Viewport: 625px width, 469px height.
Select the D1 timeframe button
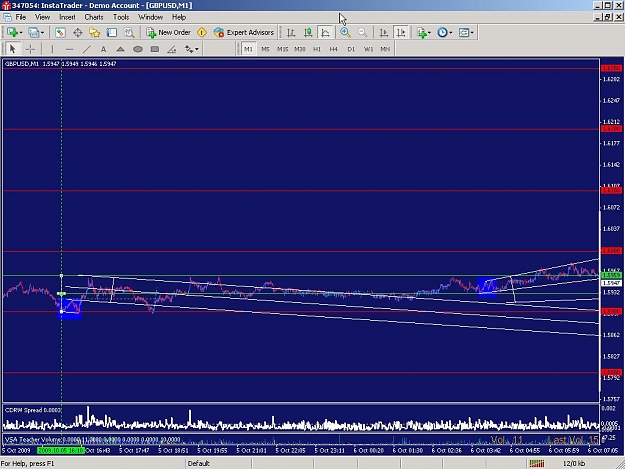pos(351,49)
